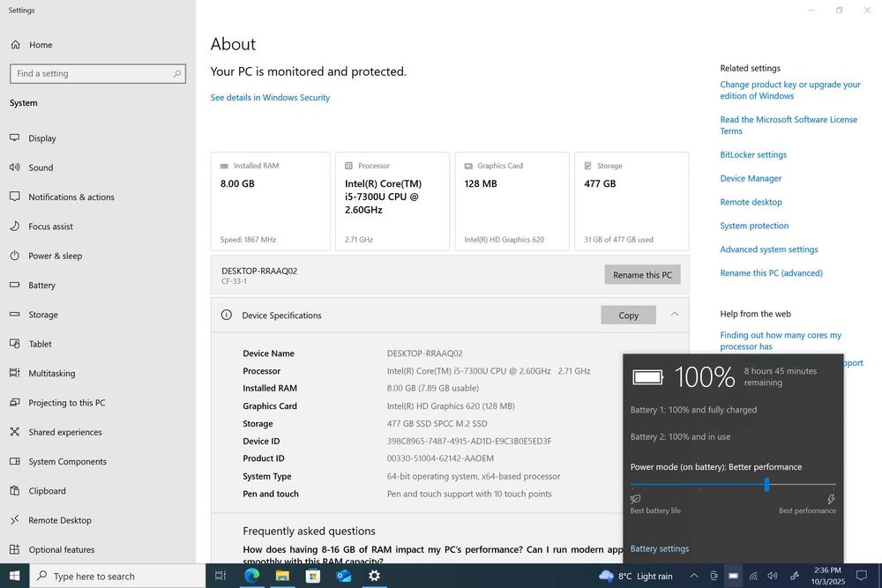This screenshot has width=882, height=588.
Task: Open the Battery page in sidebar
Action: 41,285
